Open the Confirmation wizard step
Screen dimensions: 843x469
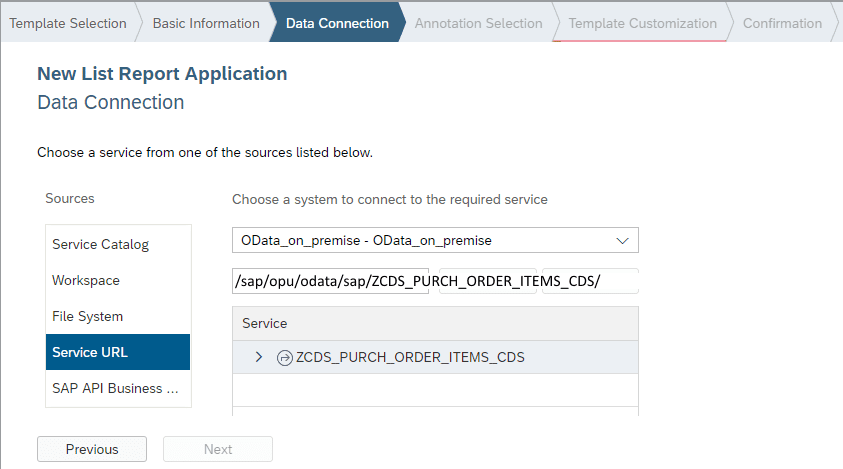[x=782, y=23]
